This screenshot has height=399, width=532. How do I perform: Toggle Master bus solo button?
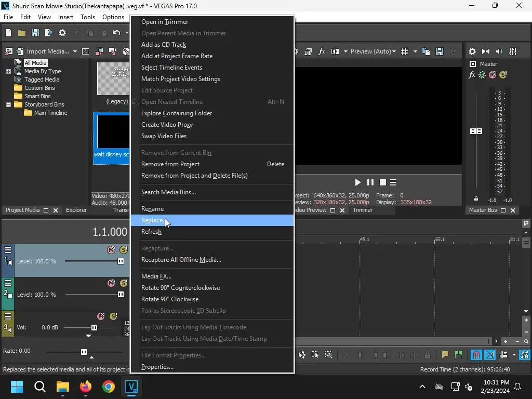(503, 75)
